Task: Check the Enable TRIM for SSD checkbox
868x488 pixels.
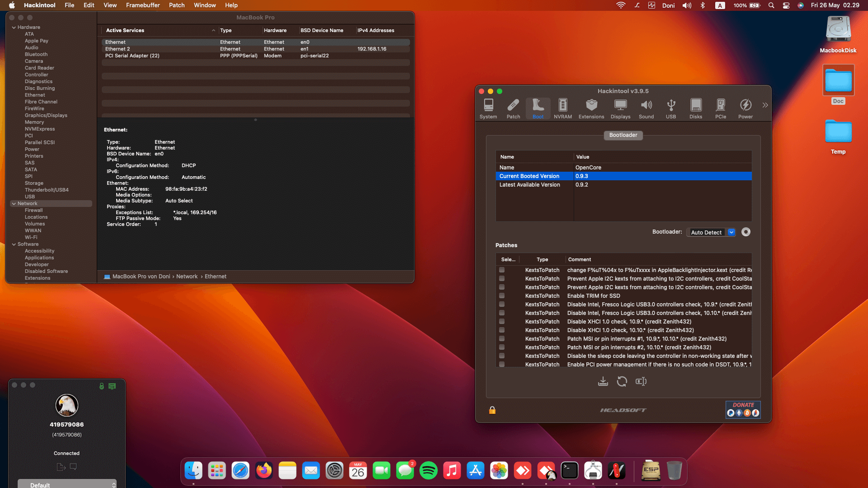Action: (502, 296)
